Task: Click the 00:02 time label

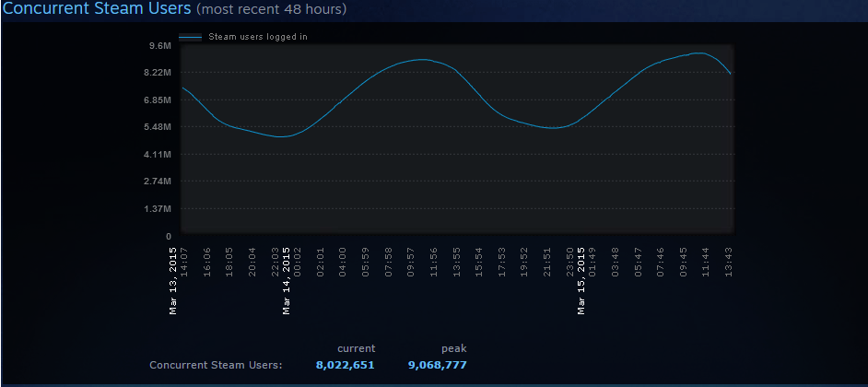Action: [298, 262]
